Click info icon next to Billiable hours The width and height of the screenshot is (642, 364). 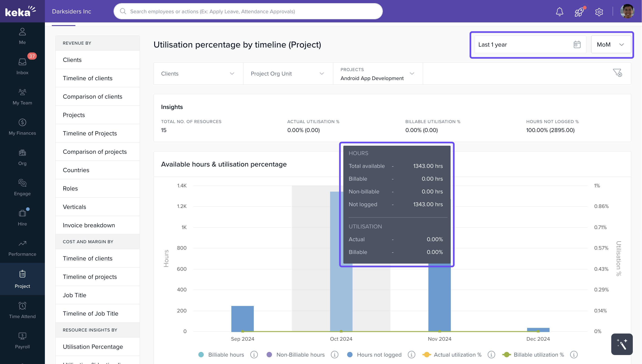click(254, 355)
